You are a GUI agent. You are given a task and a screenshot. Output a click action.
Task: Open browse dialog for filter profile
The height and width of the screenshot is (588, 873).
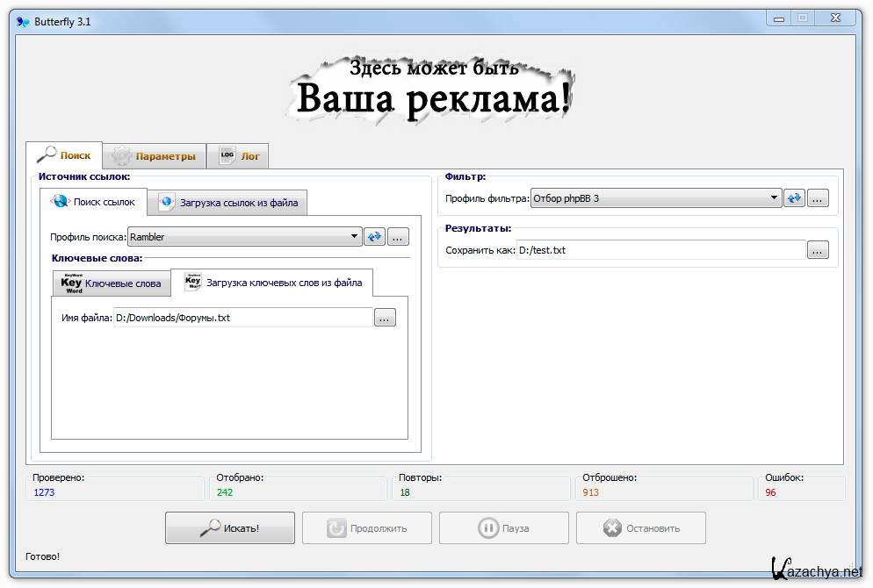[x=818, y=198]
